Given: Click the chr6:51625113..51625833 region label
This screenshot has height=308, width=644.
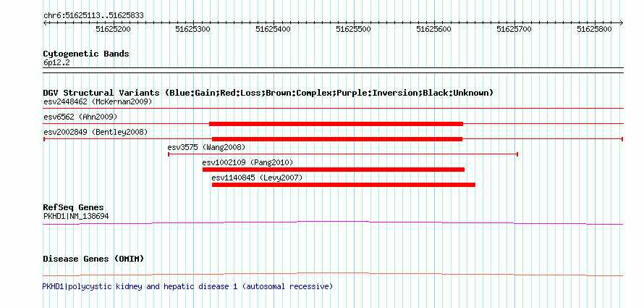Looking at the screenshot, I should tap(93, 16).
